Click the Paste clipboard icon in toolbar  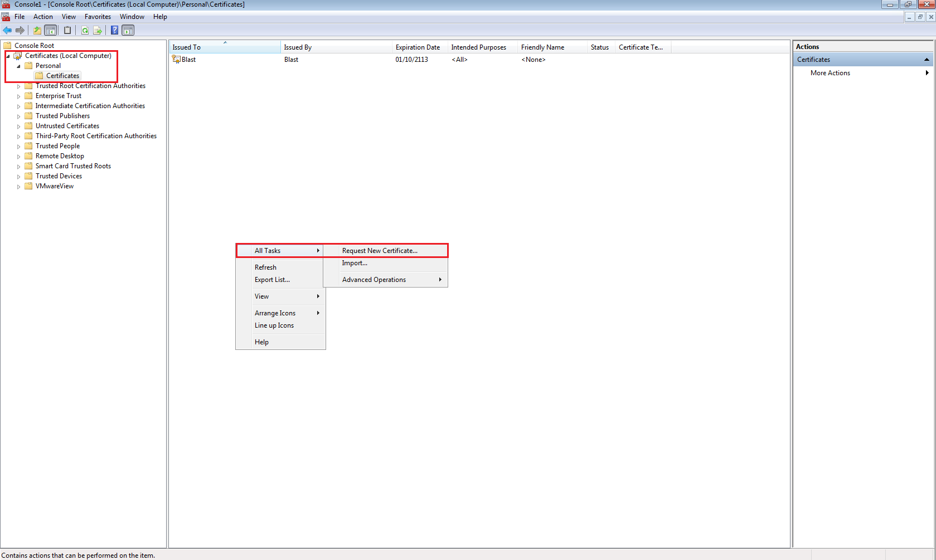67,30
